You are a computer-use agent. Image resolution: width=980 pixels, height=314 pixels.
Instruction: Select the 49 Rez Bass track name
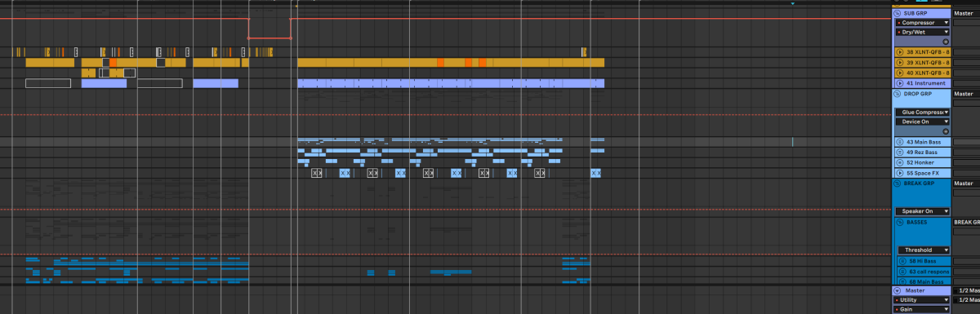coord(922,152)
